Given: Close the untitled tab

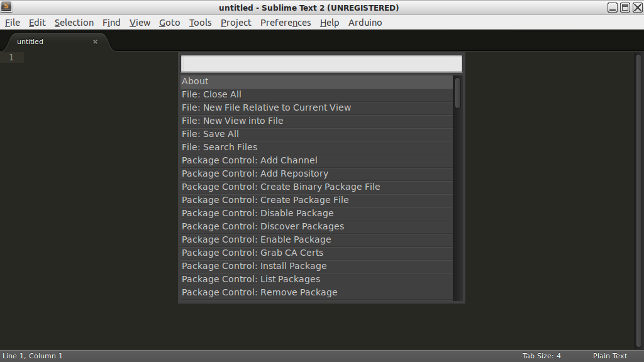Looking at the screenshot, I should pyautogui.click(x=96, y=41).
